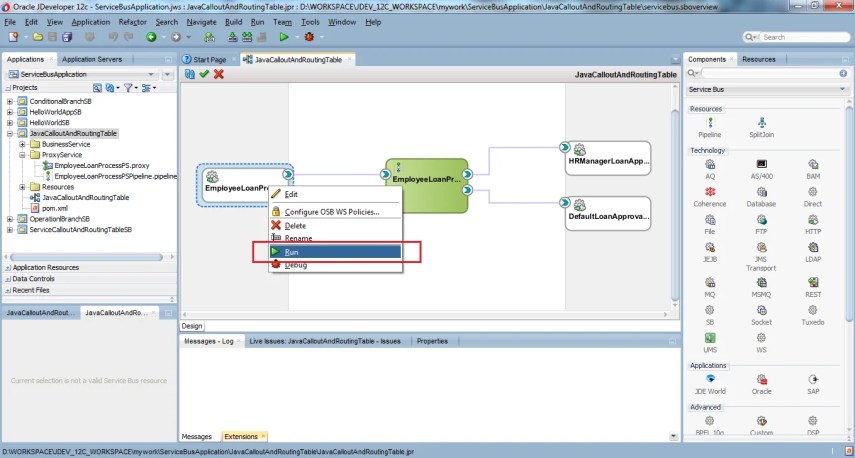Select pom.xml in project tree
The height and width of the screenshot is (458, 855).
point(55,208)
